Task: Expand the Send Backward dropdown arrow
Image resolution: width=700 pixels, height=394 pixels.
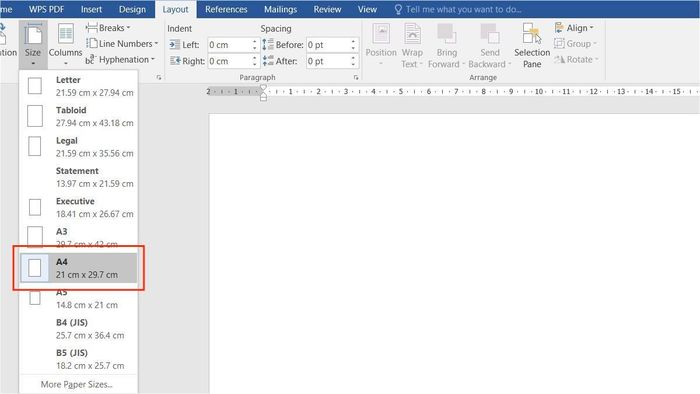Action: point(509,64)
